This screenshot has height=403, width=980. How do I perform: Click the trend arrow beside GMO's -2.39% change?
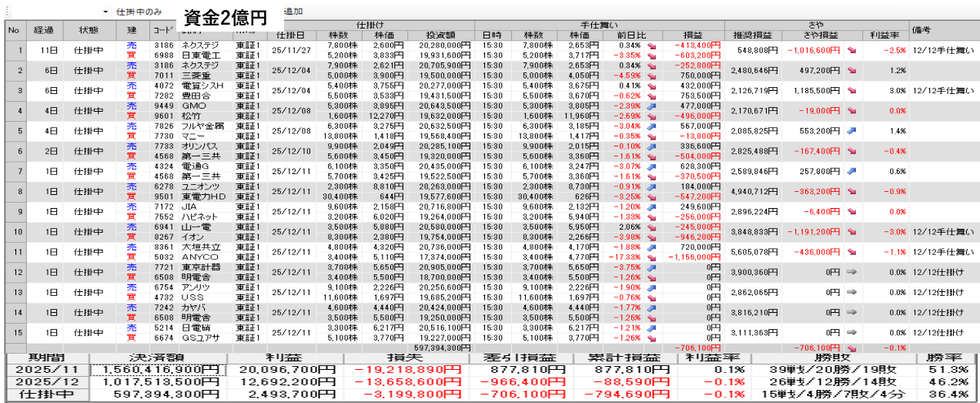coord(651,106)
